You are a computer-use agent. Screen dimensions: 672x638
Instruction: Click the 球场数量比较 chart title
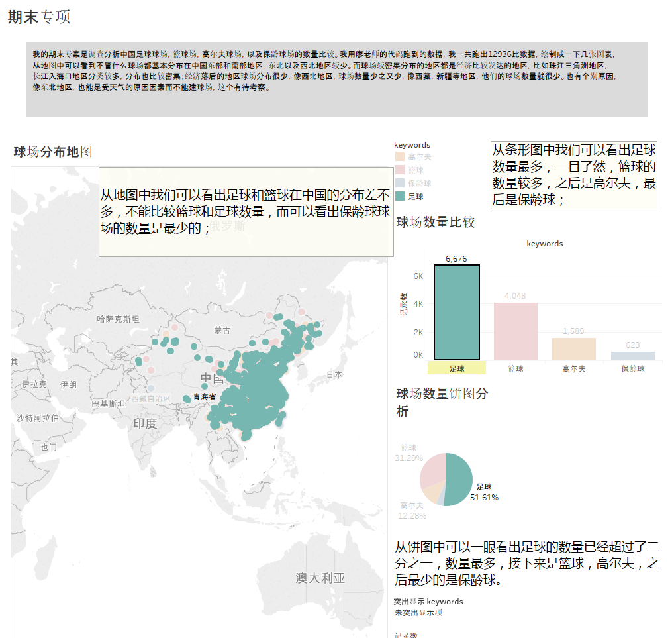(x=436, y=222)
